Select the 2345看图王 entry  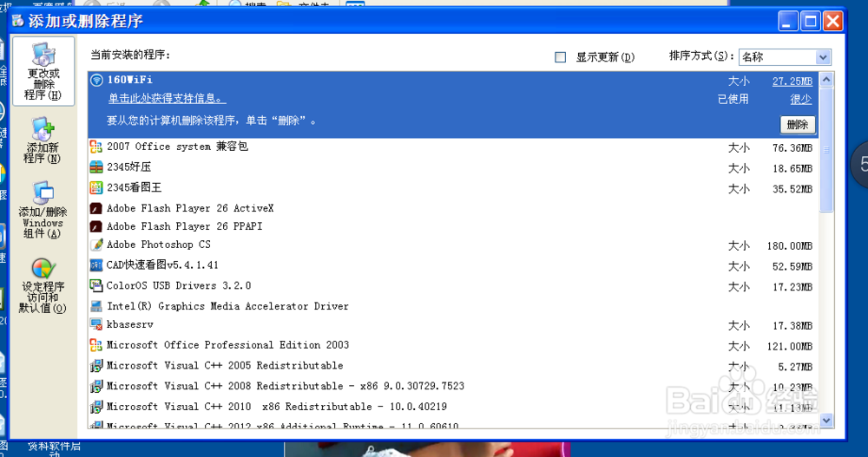click(x=453, y=187)
